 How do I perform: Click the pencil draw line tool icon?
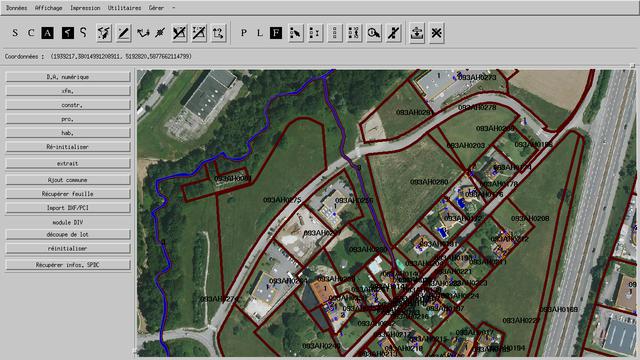(123, 33)
